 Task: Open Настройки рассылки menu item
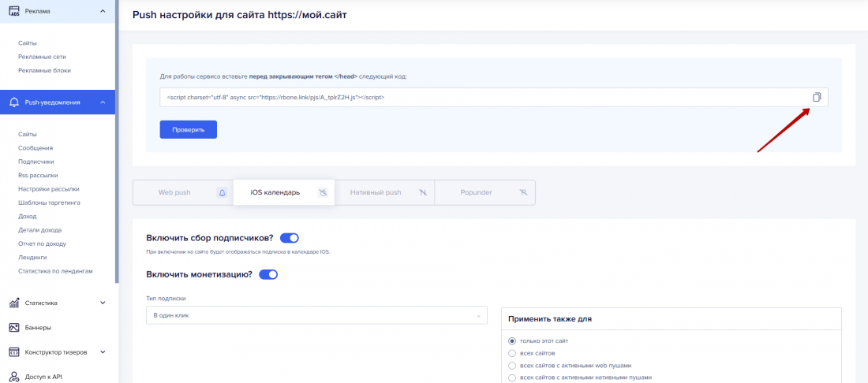tap(49, 189)
